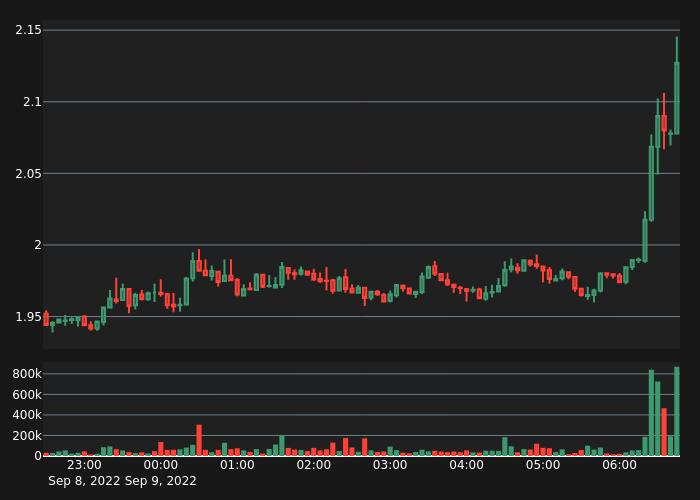This screenshot has width=700, height=500.
Task: Select the 2.05 price axis label
Action: [x=28, y=174]
